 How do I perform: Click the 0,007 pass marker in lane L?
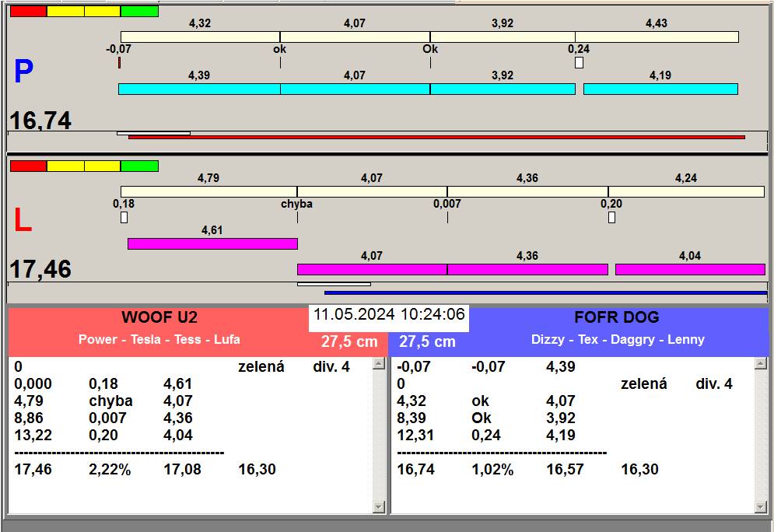click(448, 217)
